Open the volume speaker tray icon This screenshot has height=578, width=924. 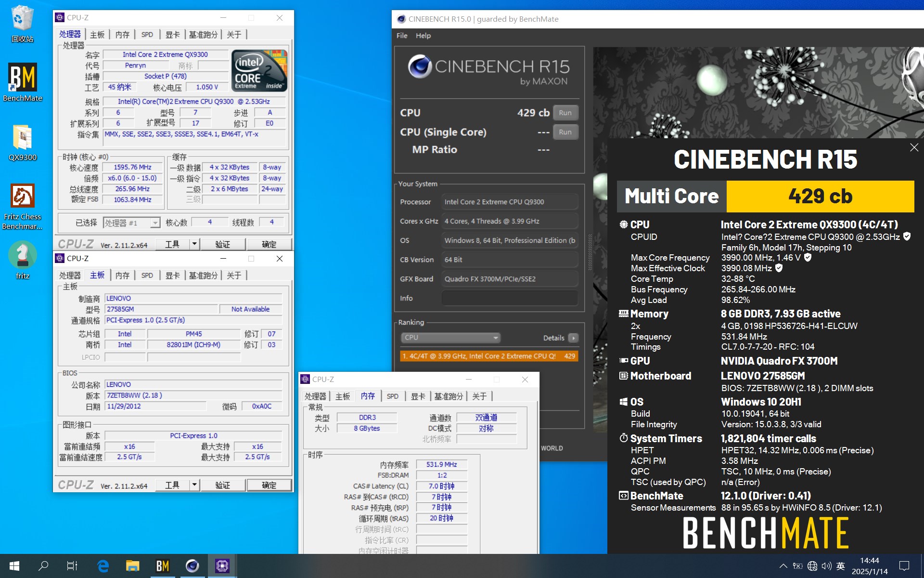coord(826,566)
